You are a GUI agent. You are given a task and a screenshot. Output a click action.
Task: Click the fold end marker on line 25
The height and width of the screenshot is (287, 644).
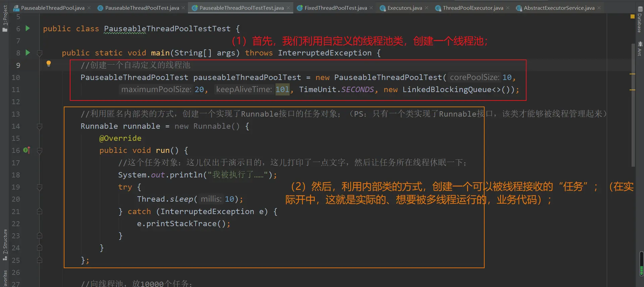coord(40,260)
